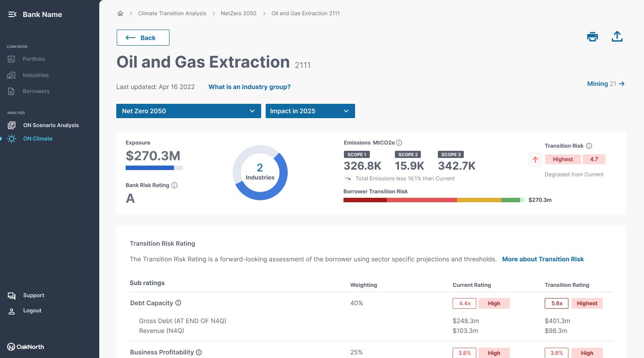Click Business Profitability info icon
The height and width of the screenshot is (358, 644).
click(x=199, y=352)
